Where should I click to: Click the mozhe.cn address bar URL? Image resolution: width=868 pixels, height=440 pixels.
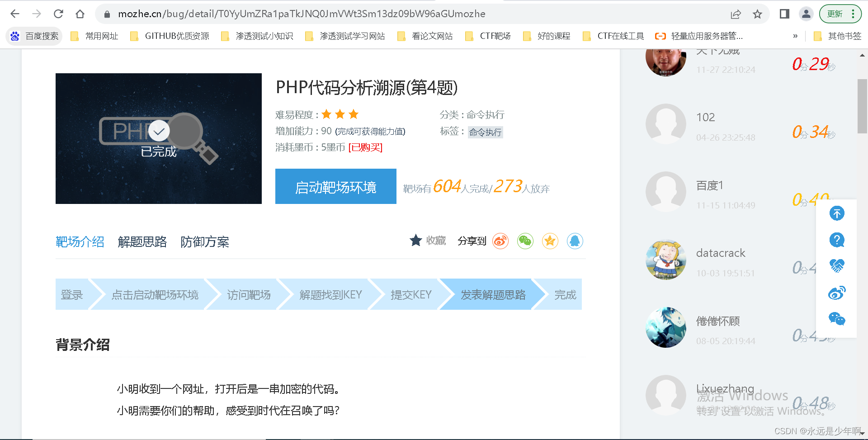pyautogui.click(x=302, y=14)
